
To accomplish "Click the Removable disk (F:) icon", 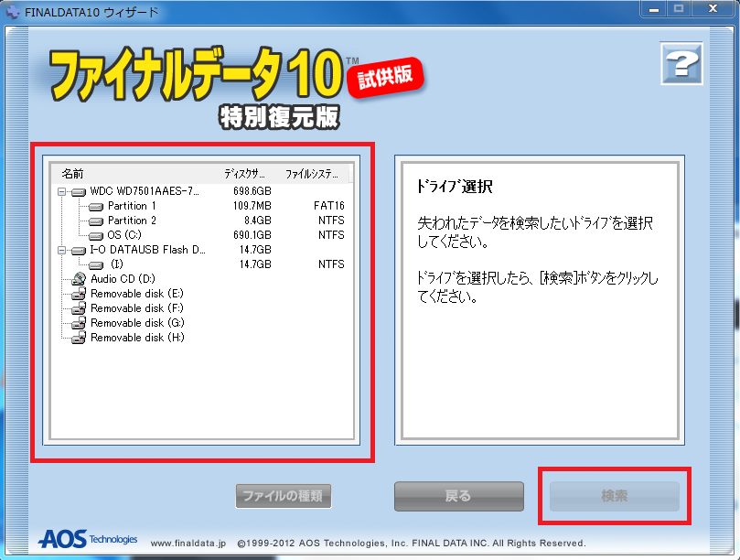I will pos(79,308).
